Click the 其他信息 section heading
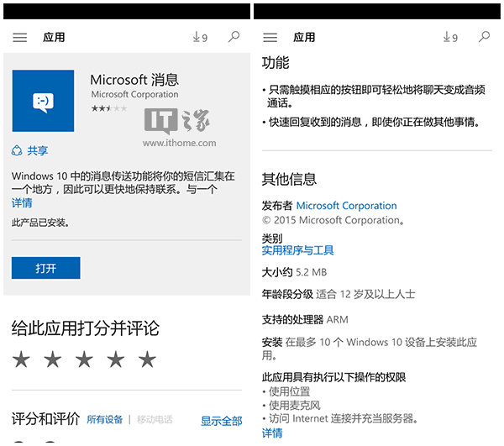The image size is (504, 446). pos(289,179)
